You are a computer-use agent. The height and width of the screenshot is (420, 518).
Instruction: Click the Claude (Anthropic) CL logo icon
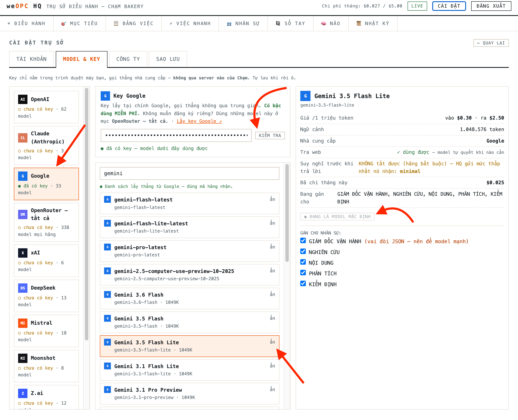pos(23,138)
